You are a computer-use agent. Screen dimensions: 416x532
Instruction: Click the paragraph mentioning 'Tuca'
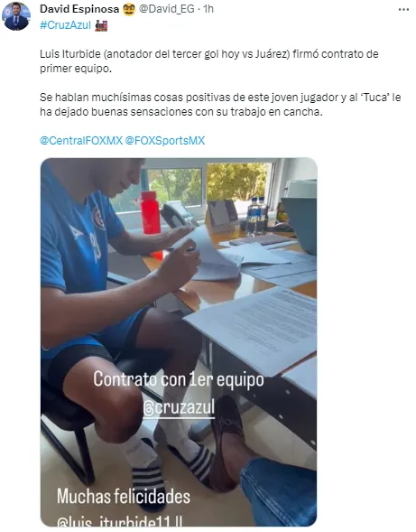220,105
